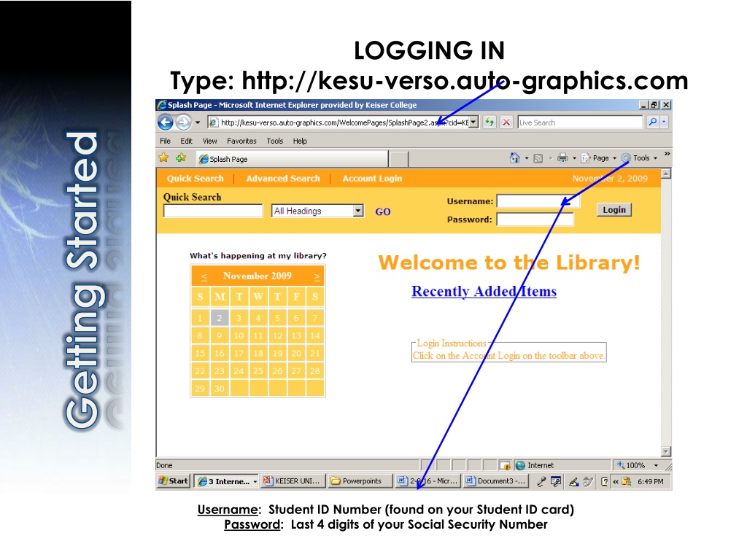The width and height of the screenshot is (747, 560).
Task: Open the All Headings dropdown
Action: (x=317, y=211)
